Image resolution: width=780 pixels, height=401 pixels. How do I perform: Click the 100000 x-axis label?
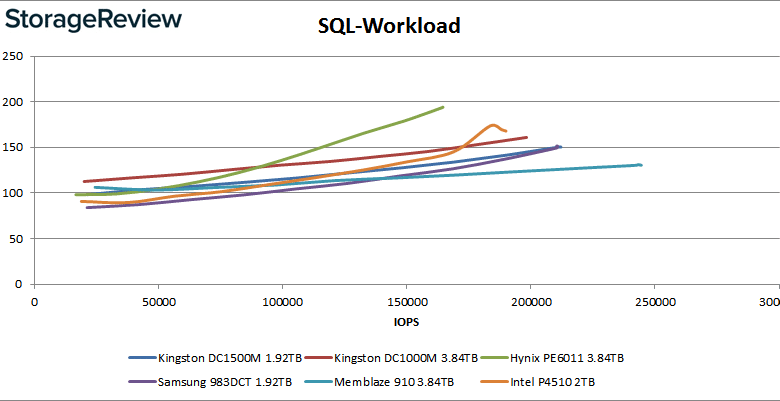pyautogui.click(x=282, y=301)
